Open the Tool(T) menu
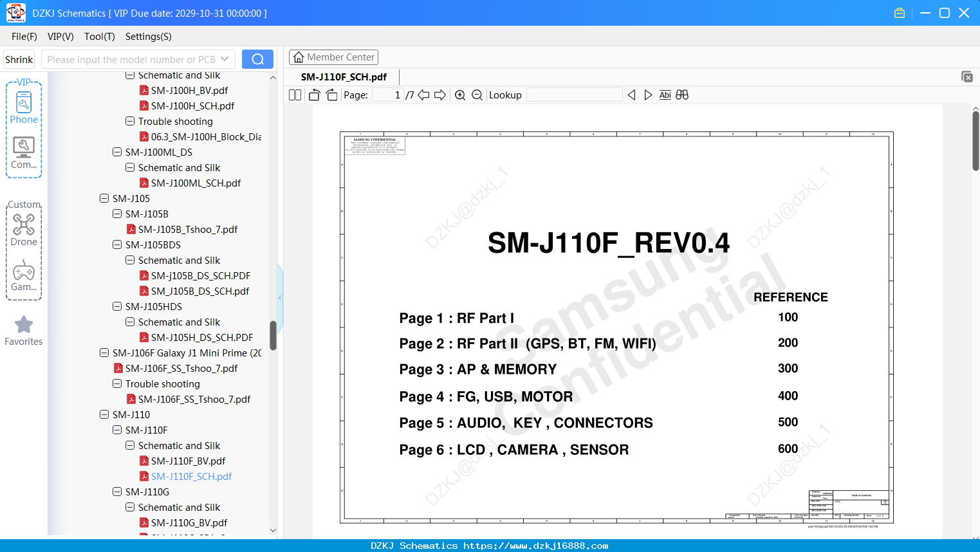The height and width of the screenshot is (552, 980). [x=100, y=37]
